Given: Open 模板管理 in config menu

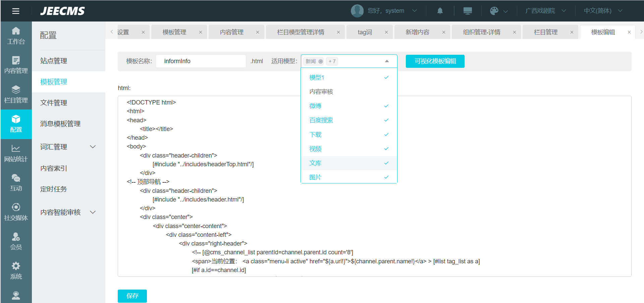Looking at the screenshot, I should pos(68,82).
